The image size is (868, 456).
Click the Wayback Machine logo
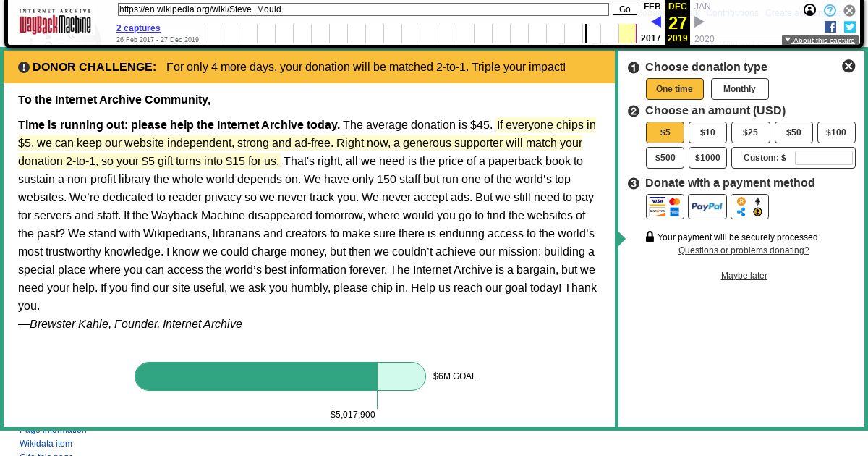pyautogui.click(x=55, y=22)
